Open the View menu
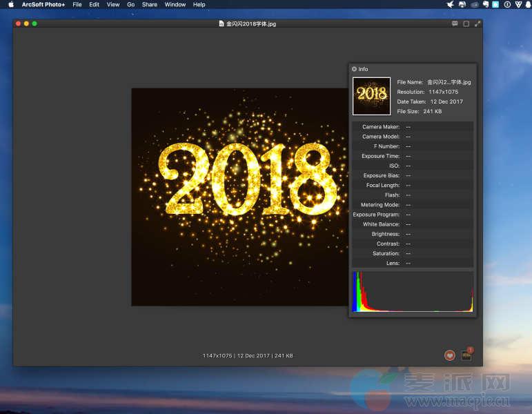The image size is (532, 414). [x=112, y=4]
